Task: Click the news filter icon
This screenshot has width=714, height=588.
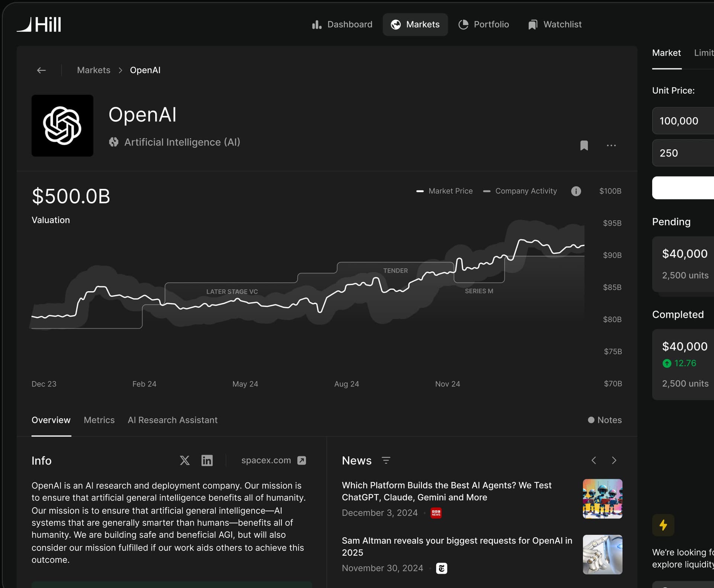Action: coord(386,460)
